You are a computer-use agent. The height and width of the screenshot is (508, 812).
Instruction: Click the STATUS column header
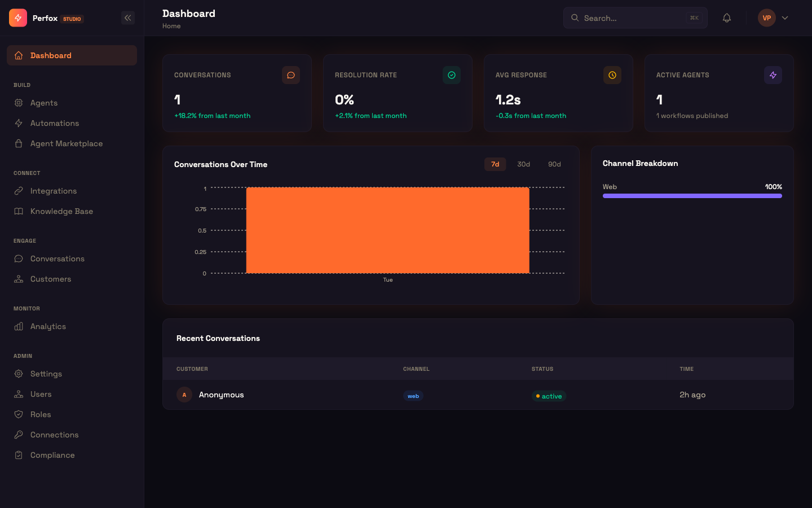click(542, 369)
